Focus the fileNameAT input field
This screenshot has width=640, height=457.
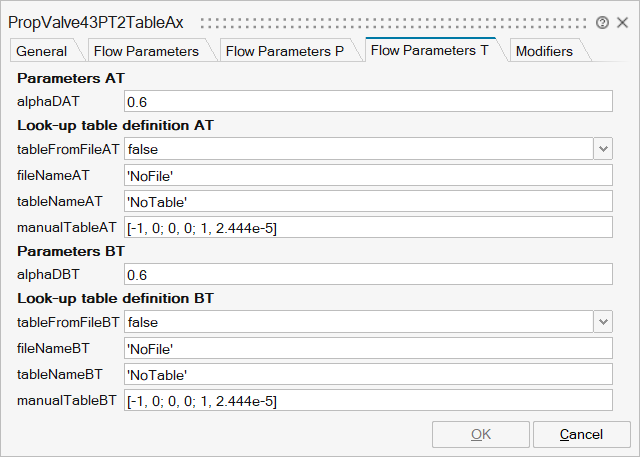[x=367, y=175]
